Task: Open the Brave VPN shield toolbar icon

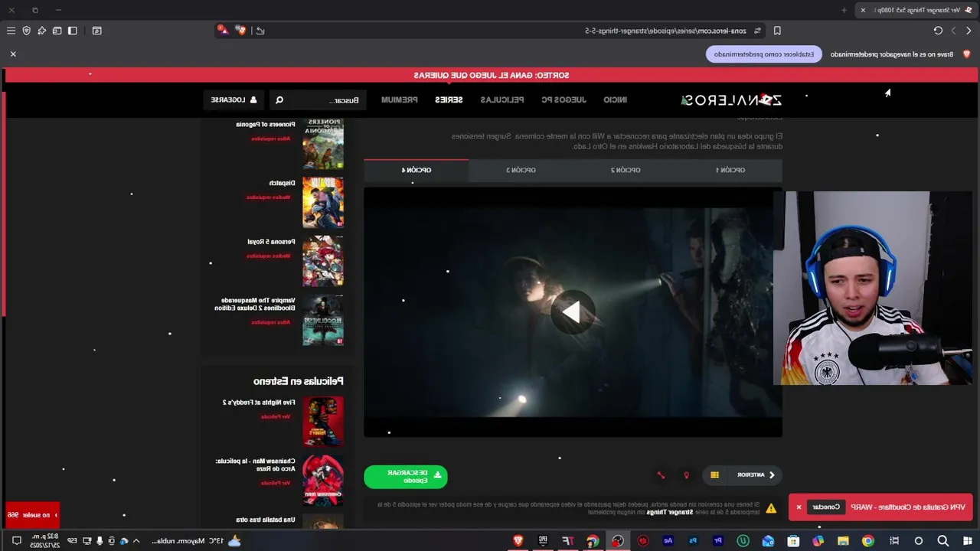Action: [27, 31]
